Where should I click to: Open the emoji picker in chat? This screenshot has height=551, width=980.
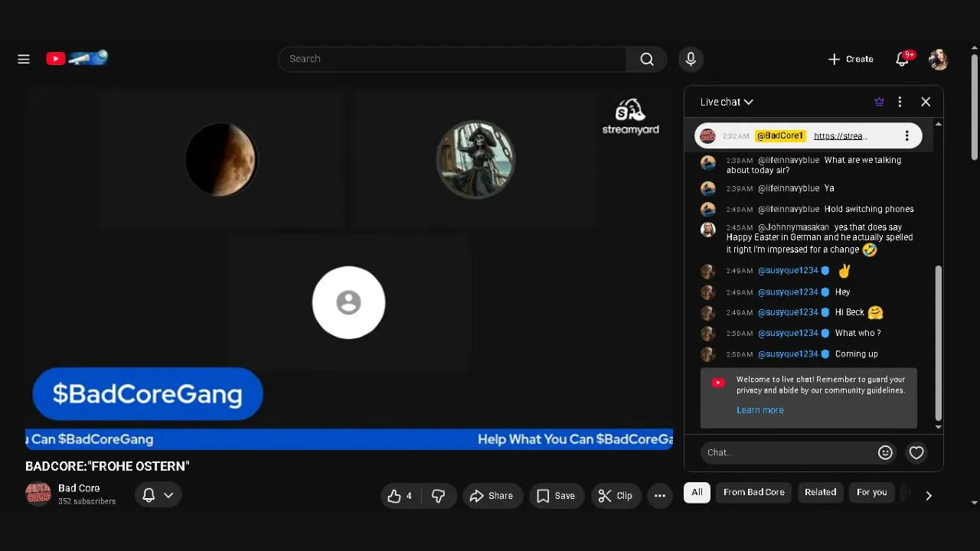885,452
